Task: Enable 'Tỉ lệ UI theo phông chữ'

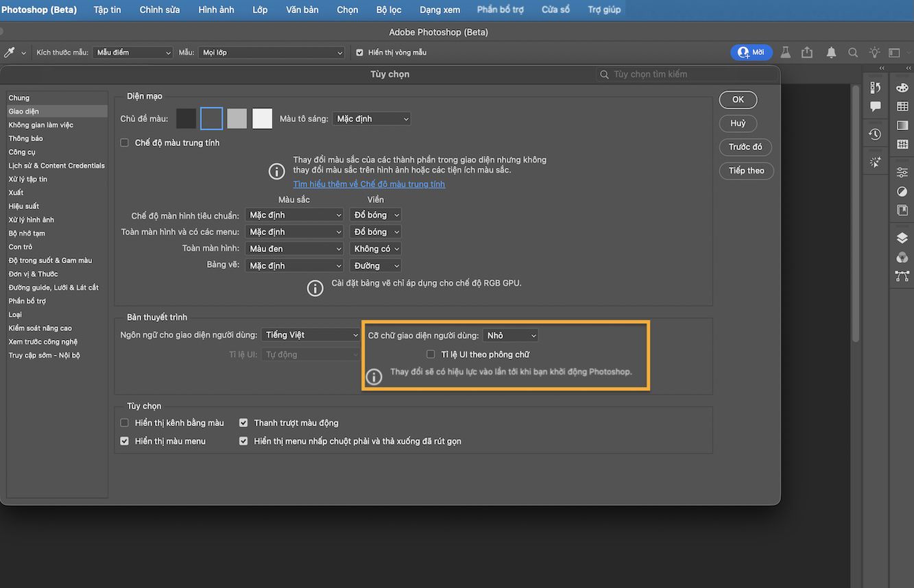Action: pyautogui.click(x=431, y=354)
